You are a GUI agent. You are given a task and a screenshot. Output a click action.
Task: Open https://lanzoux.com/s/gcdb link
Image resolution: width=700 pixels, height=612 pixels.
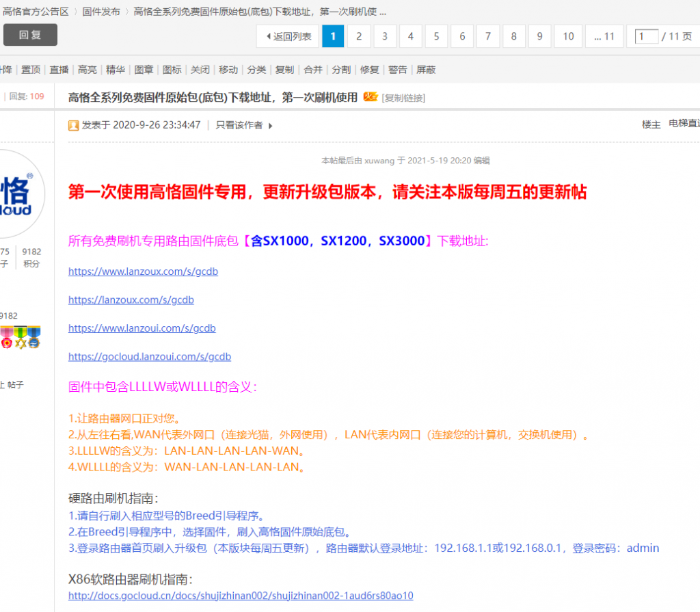pos(131,300)
